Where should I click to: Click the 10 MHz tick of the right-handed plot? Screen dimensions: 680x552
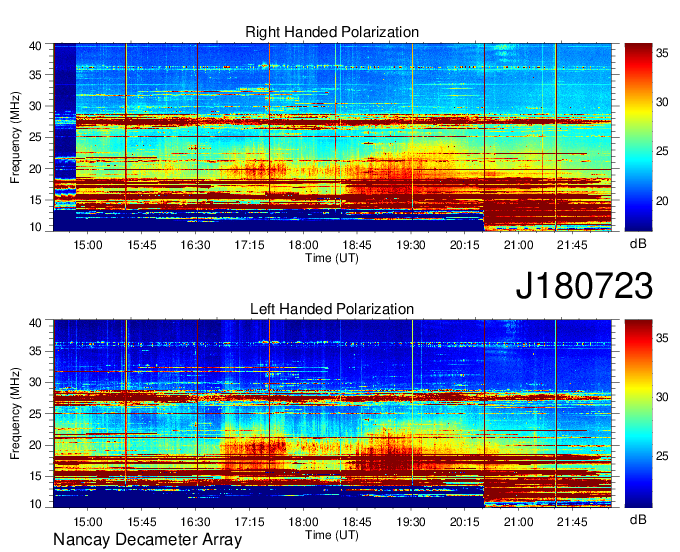click(35, 227)
